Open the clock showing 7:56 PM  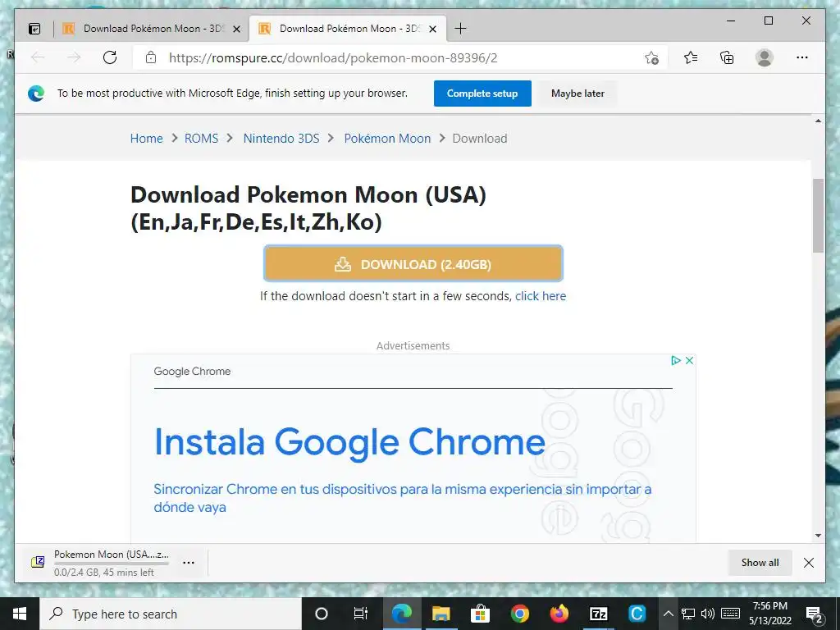click(769, 614)
